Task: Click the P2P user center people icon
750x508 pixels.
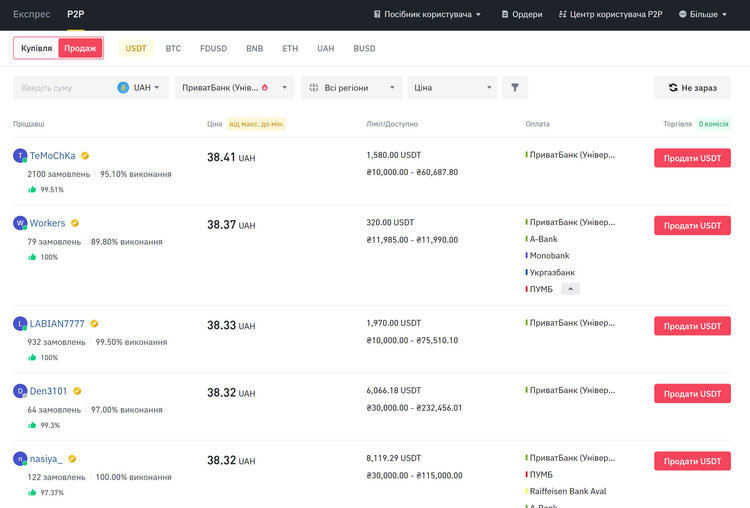Action: coord(562,14)
